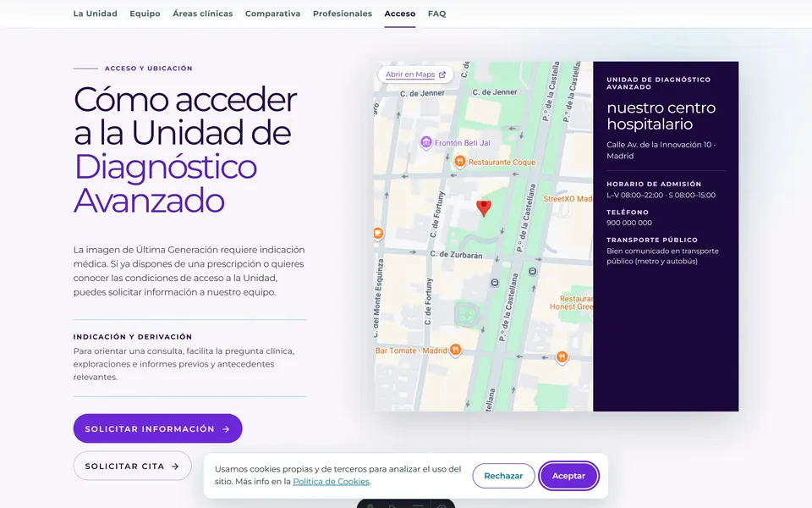Click the Acceso y Ubicación label
The image size is (812, 508).
[x=149, y=69]
